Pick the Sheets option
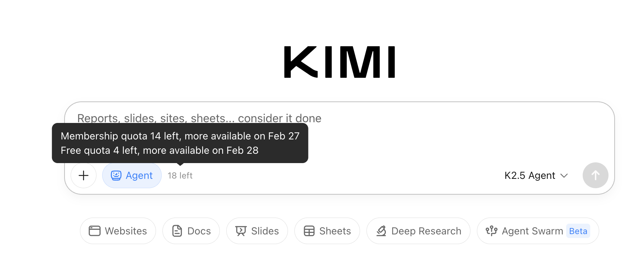 coord(327,231)
